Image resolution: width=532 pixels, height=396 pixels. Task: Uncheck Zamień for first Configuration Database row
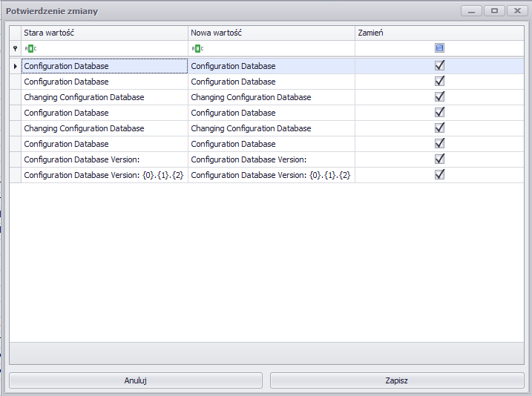439,65
